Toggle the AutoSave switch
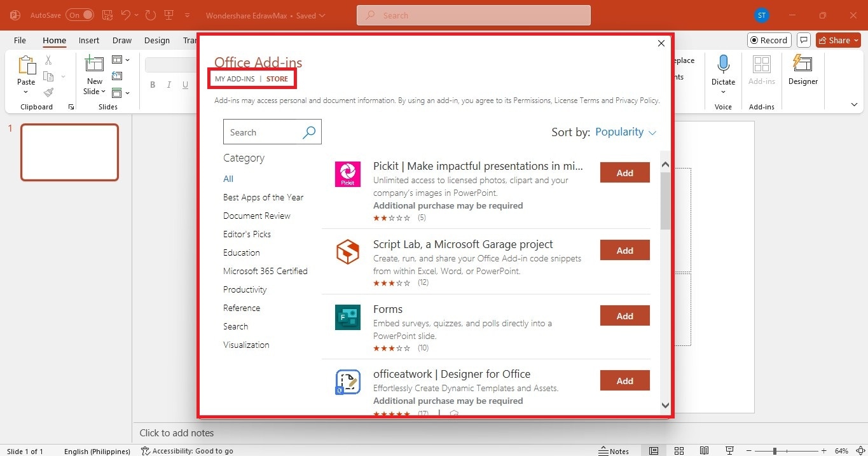Screen dimensions: 868x456 pyautogui.click(x=79, y=15)
